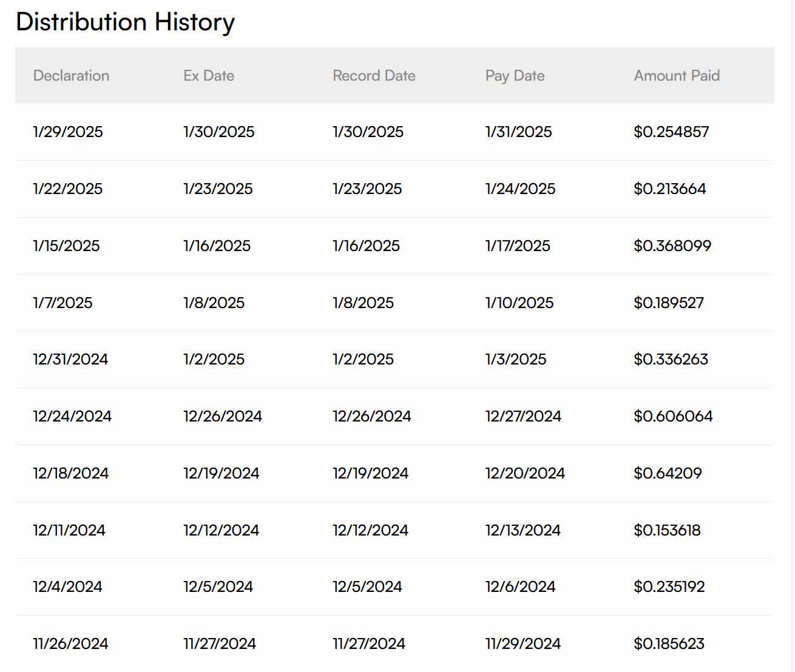Select the 1/22/2025 declaration date cell
Image resolution: width=795 pixels, height=672 pixels.
68,189
